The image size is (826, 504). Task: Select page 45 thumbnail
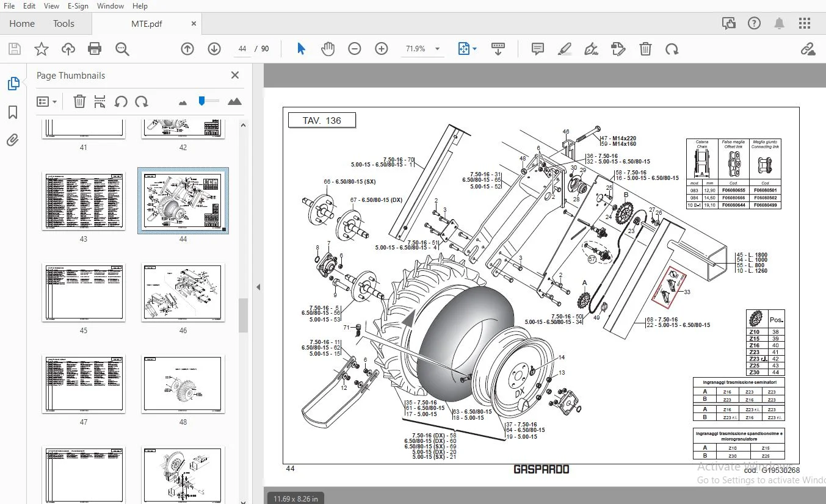[x=84, y=293]
